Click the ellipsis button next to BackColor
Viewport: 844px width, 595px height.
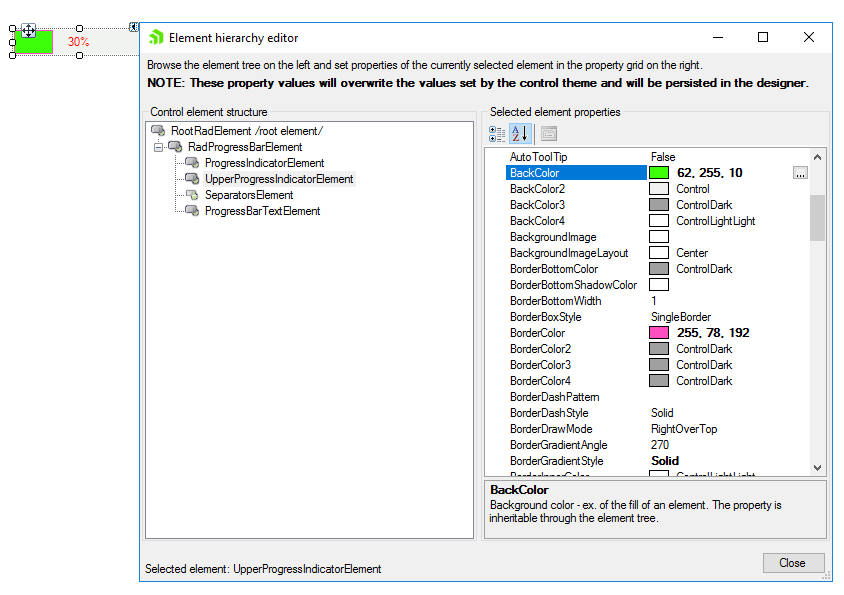coord(800,172)
